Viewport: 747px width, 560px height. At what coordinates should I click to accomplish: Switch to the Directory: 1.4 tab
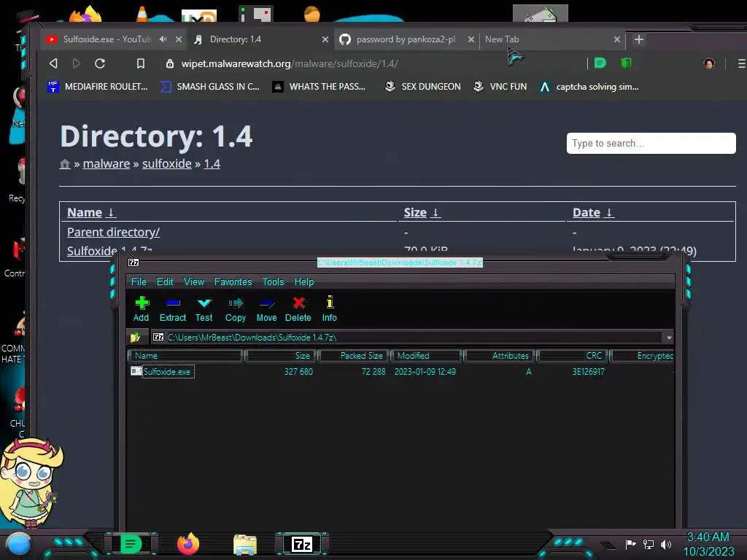(236, 39)
